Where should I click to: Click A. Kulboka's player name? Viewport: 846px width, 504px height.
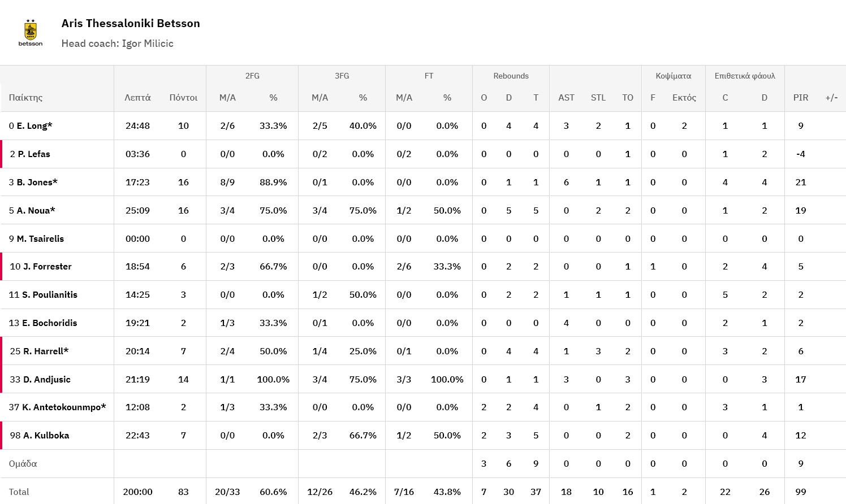[x=46, y=436]
